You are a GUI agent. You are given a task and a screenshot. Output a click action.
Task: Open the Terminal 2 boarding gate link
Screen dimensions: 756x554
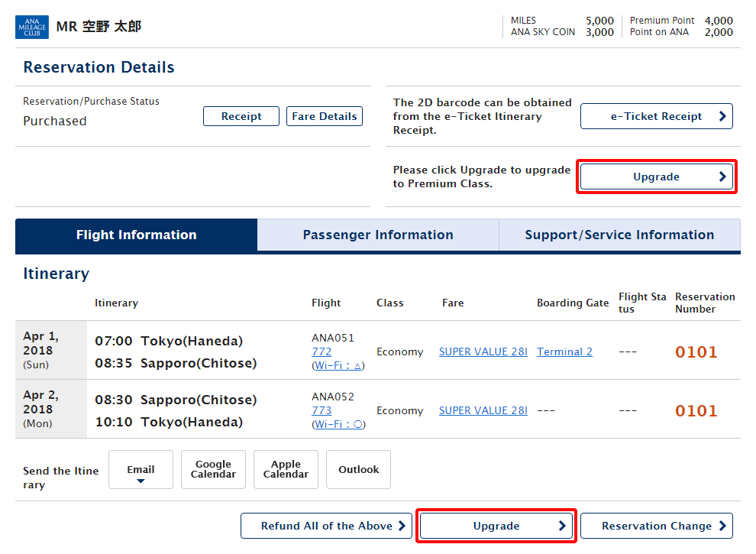(x=564, y=352)
